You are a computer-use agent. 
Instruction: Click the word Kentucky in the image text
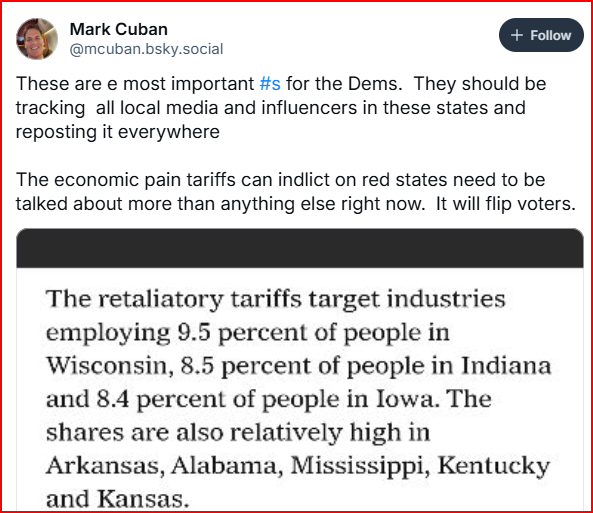click(x=494, y=466)
